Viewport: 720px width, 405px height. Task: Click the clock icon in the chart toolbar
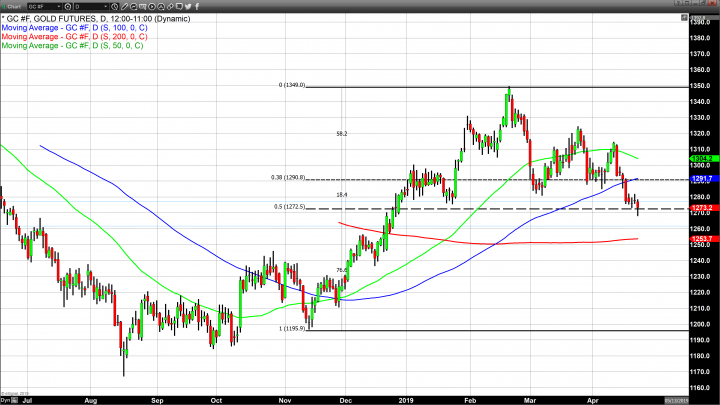[x=116, y=6]
